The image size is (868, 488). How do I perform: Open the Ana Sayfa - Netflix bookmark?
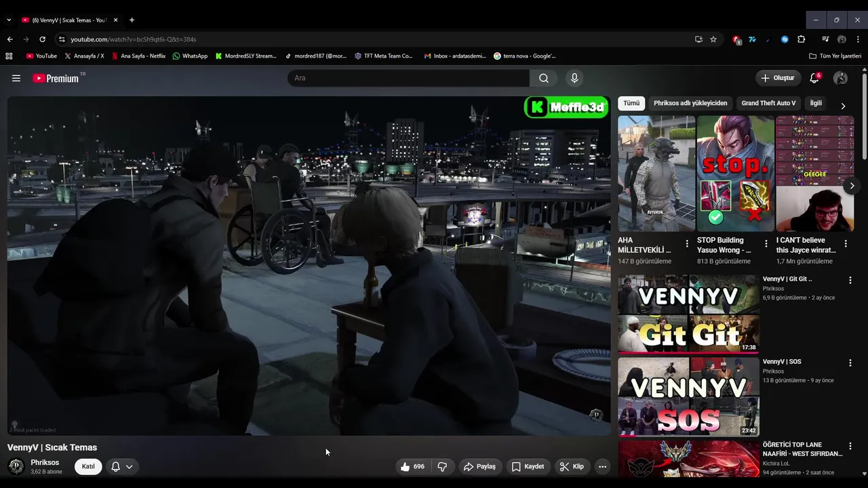pyautogui.click(x=138, y=56)
